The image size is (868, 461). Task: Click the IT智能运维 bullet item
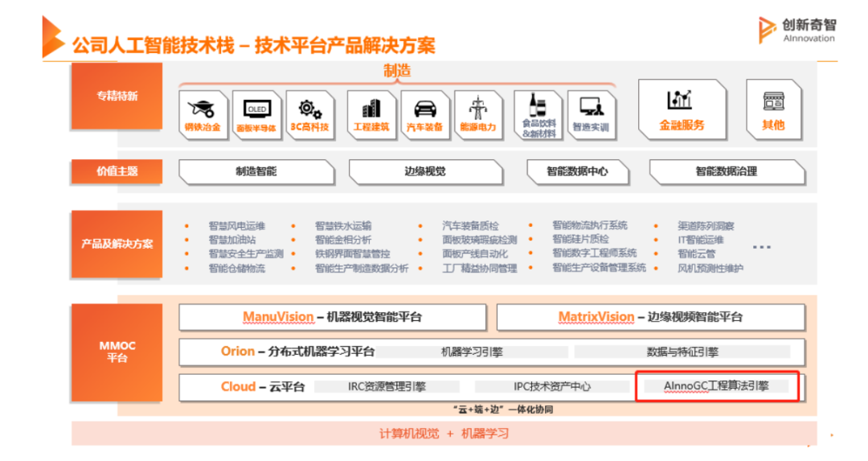[x=701, y=240]
